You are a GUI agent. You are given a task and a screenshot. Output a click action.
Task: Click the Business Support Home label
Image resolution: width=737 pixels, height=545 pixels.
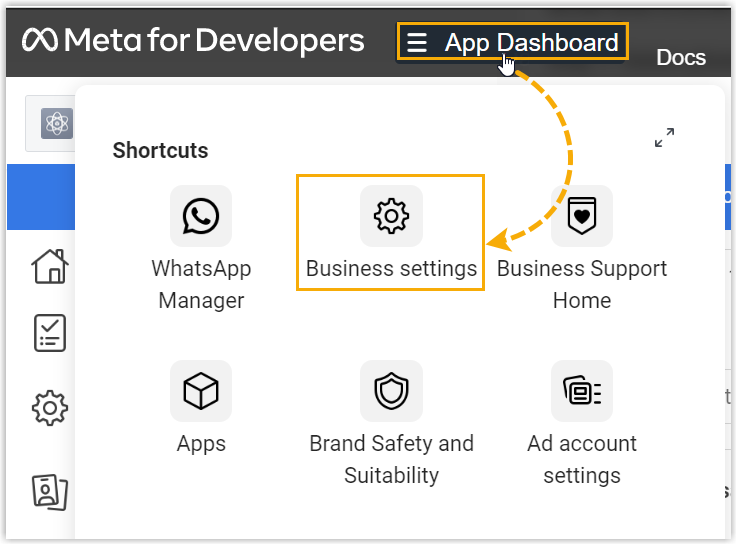click(x=582, y=284)
